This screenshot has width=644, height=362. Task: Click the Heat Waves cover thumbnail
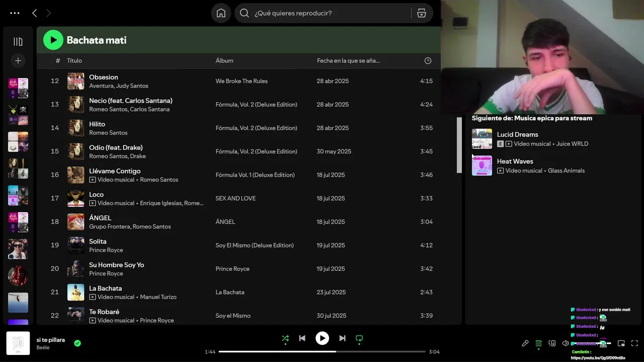482,165
